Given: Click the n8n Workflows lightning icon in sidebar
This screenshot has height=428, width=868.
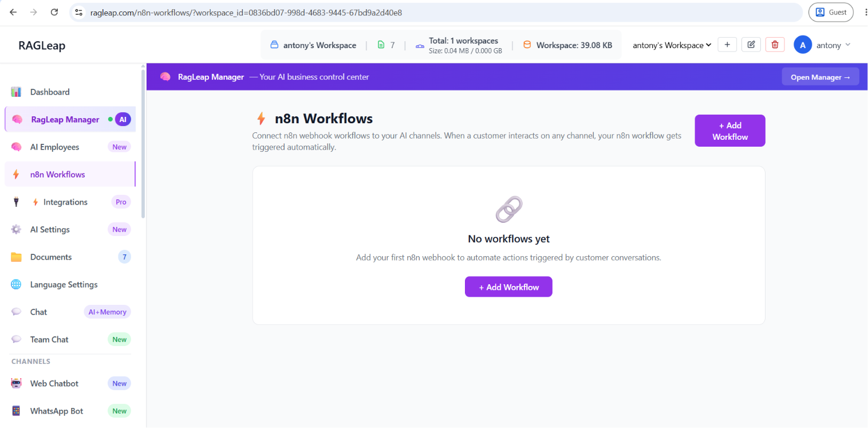Looking at the screenshot, I should click(x=16, y=174).
